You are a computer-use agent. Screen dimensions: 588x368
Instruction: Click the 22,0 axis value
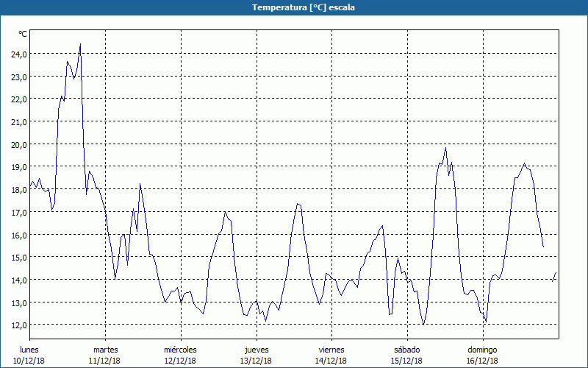click(x=19, y=99)
